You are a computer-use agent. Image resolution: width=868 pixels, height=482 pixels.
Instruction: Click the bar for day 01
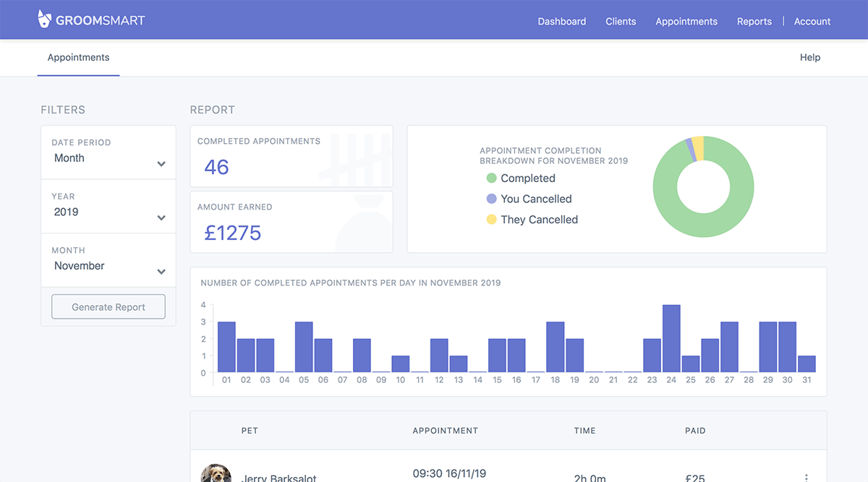pos(226,347)
